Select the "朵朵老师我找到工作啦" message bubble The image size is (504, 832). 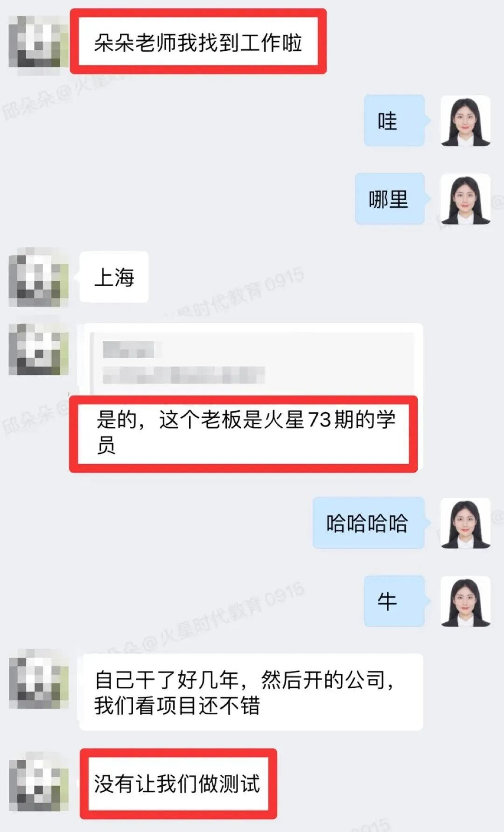click(x=198, y=42)
